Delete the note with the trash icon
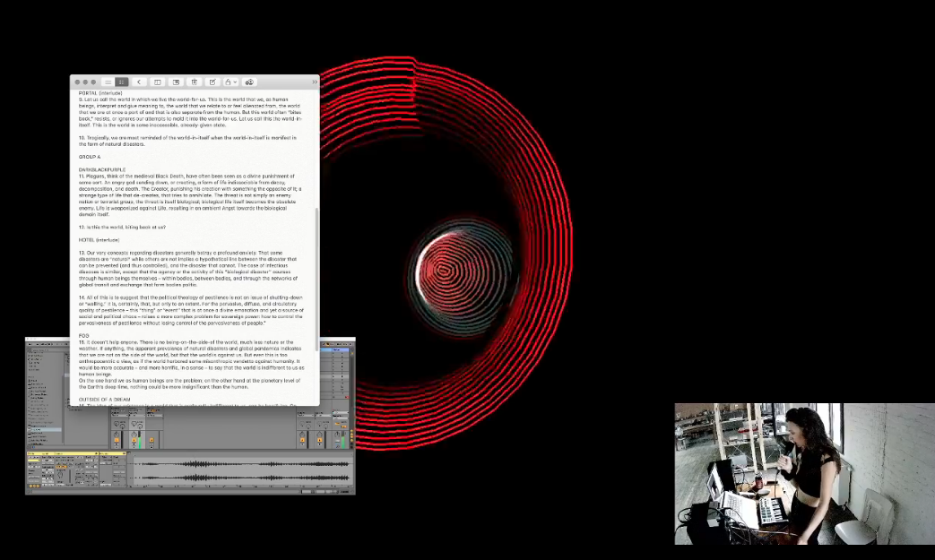 coord(195,81)
